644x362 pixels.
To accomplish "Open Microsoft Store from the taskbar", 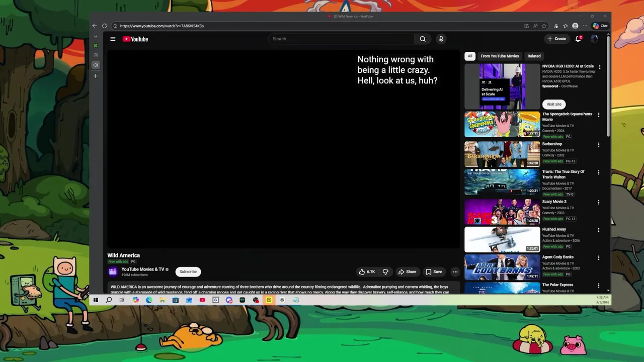I will (x=176, y=300).
